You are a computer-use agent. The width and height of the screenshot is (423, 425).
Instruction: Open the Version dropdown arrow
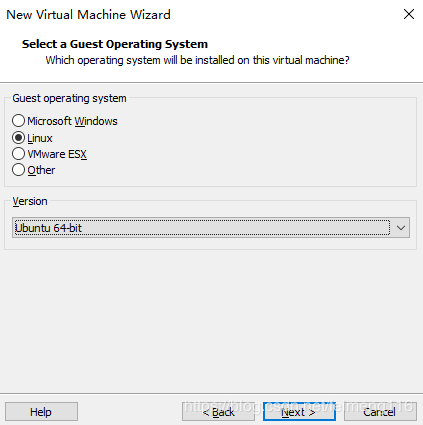coord(401,228)
